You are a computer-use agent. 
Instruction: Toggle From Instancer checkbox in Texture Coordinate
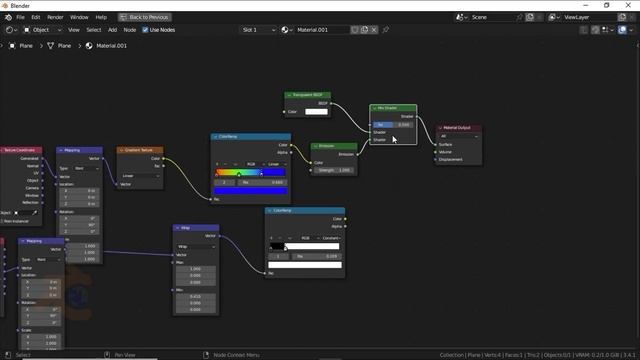(x=2, y=221)
